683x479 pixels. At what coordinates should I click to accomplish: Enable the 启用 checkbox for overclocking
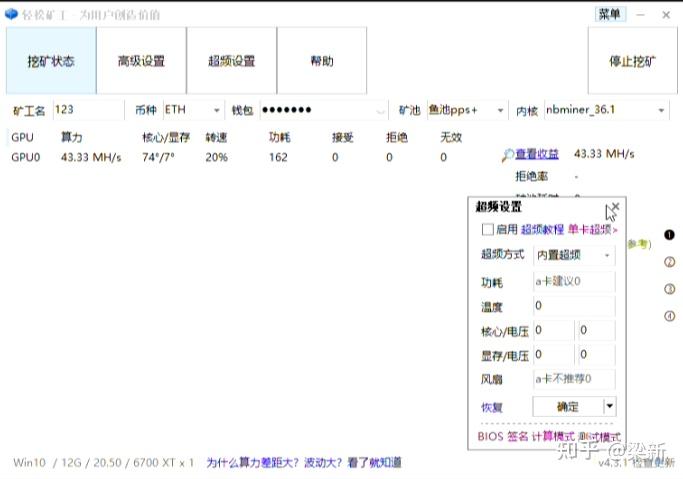pos(487,229)
